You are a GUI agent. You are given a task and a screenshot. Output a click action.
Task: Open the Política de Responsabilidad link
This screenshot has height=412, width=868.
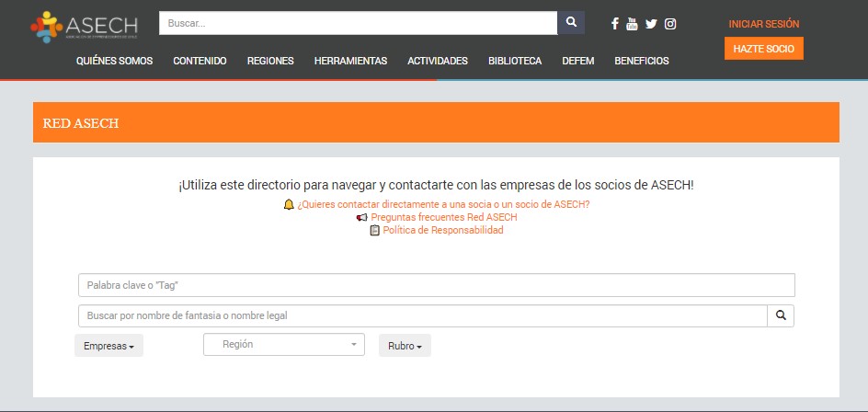click(x=443, y=230)
